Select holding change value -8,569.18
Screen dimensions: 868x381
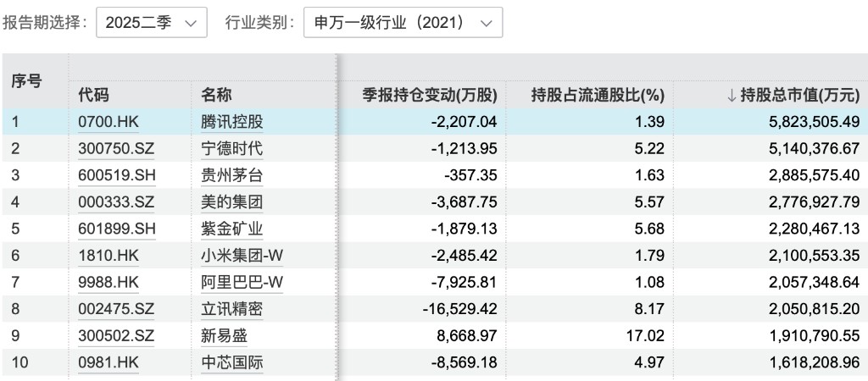(x=464, y=362)
